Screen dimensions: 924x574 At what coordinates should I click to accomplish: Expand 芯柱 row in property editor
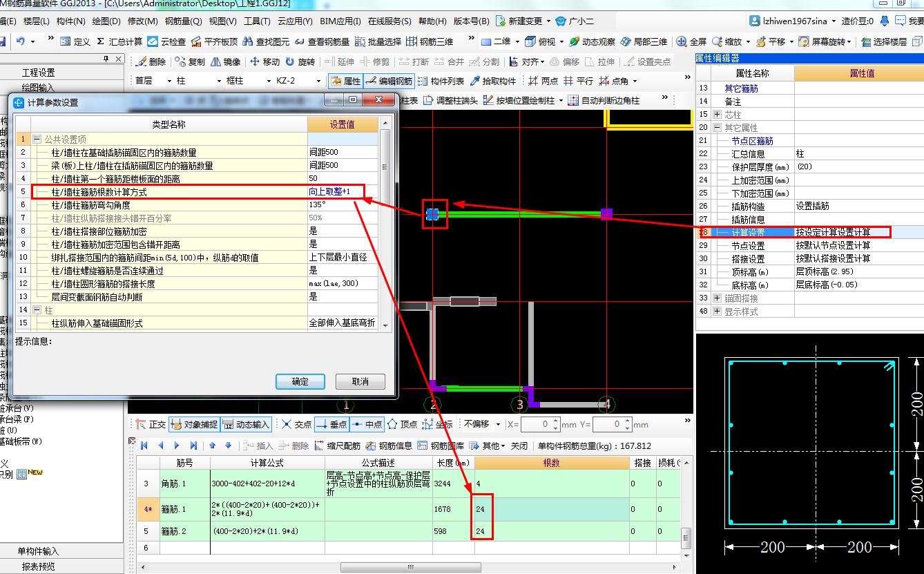(717, 114)
